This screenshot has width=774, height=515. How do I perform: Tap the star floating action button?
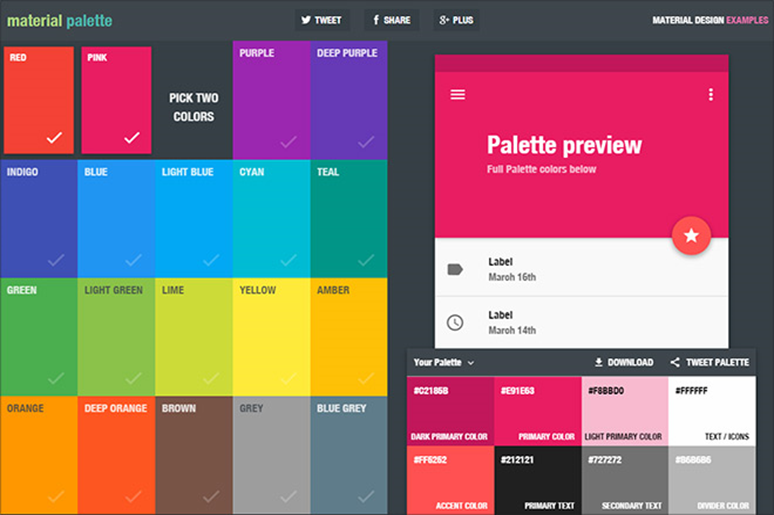[691, 236]
